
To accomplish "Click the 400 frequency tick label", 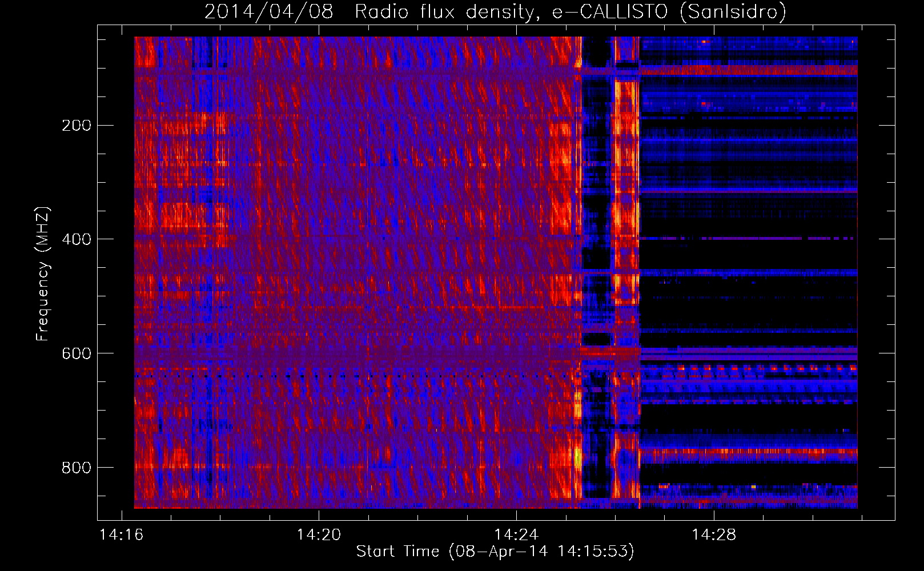I will tap(77, 239).
